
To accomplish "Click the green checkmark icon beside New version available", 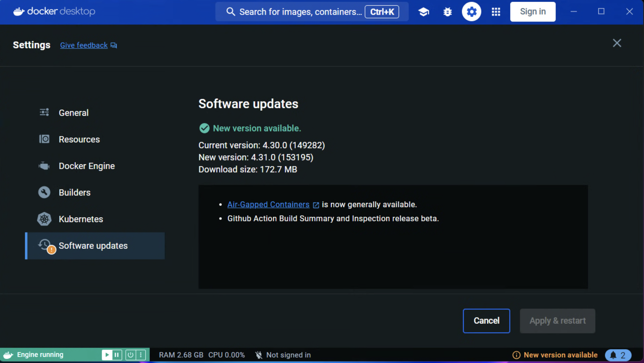I will click(204, 128).
